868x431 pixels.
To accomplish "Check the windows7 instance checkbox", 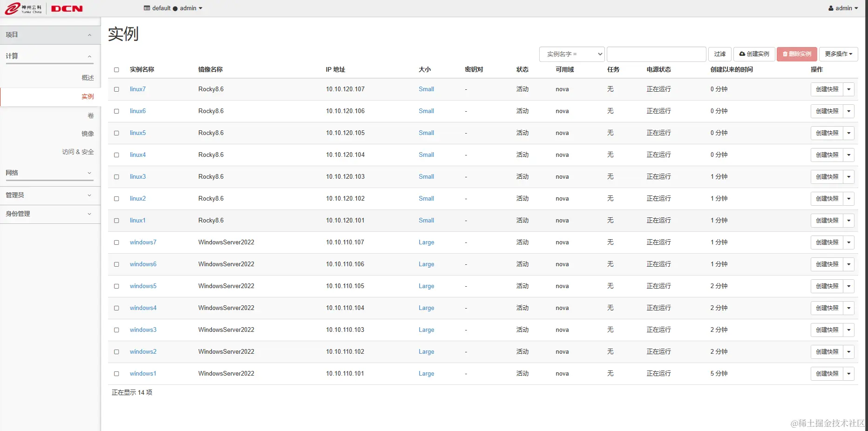I will 116,242.
